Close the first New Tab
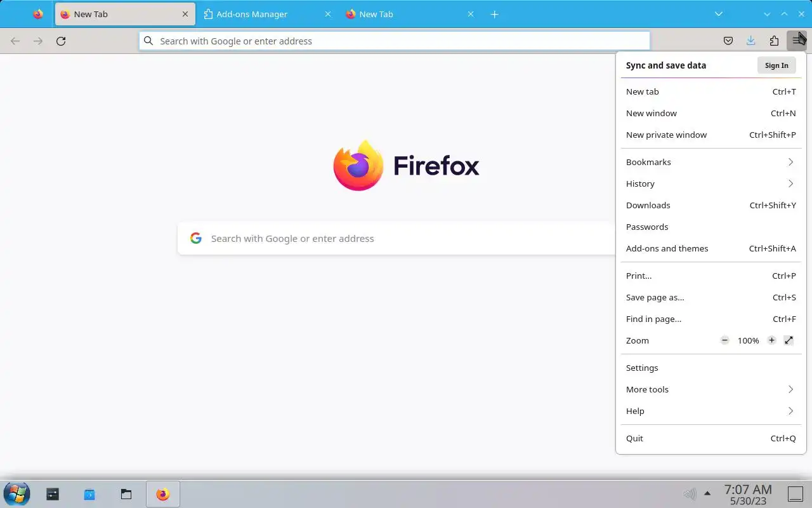Viewport: 812px width, 508px height. tap(185, 14)
